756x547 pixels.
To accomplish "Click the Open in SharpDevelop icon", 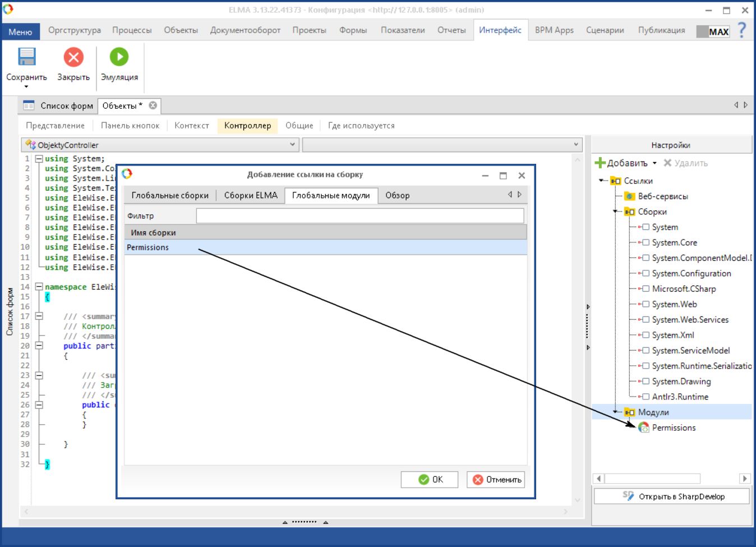I will tap(628, 496).
